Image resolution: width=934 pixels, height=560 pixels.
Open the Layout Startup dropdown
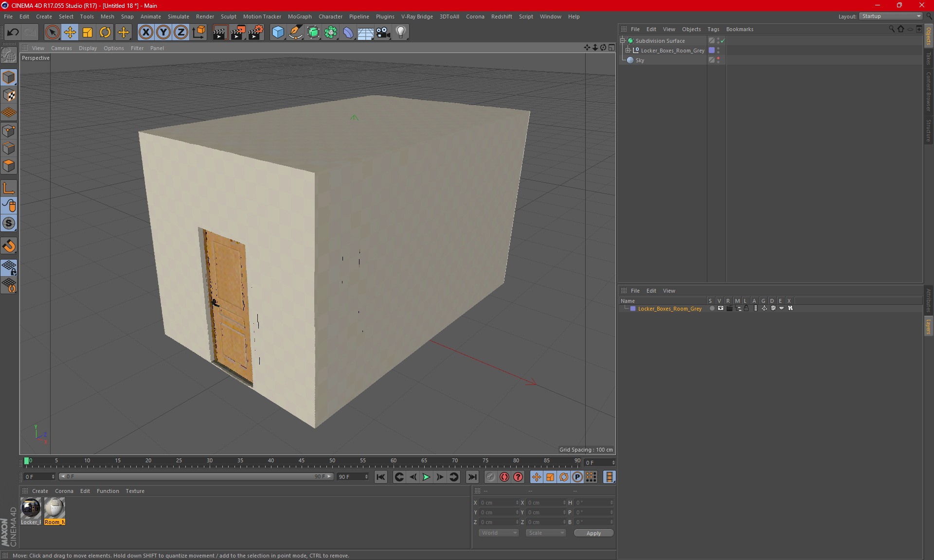[x=891, y=16]
